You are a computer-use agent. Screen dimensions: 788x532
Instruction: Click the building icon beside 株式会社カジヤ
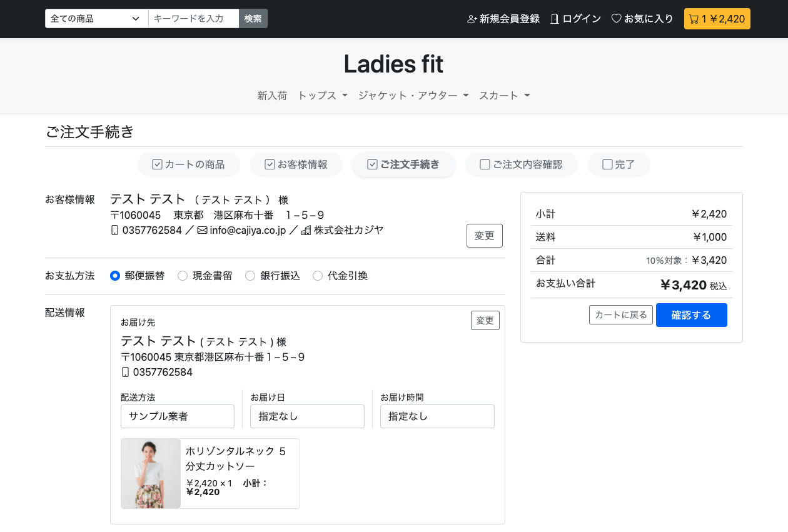pyautogui.click(x=305, y=230)
